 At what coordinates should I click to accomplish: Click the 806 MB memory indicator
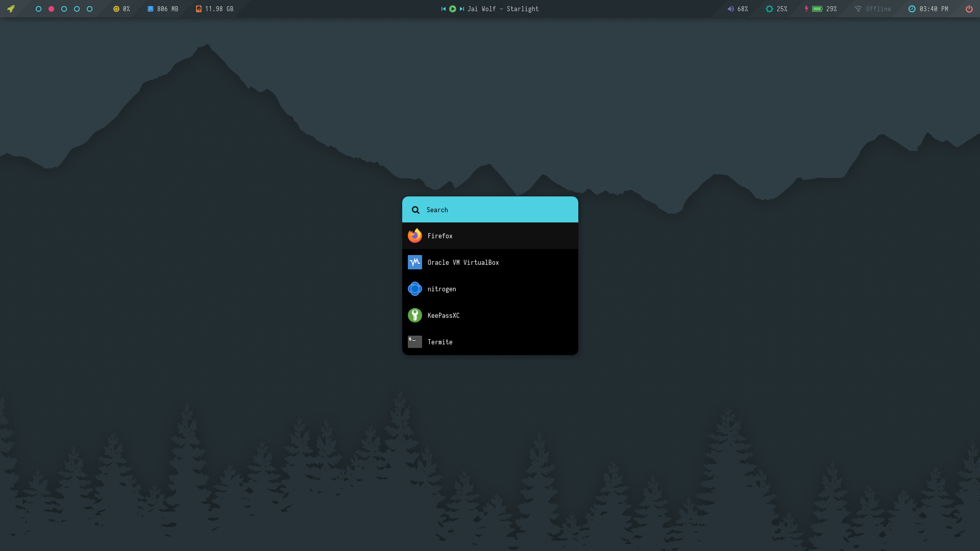point(163,9)
